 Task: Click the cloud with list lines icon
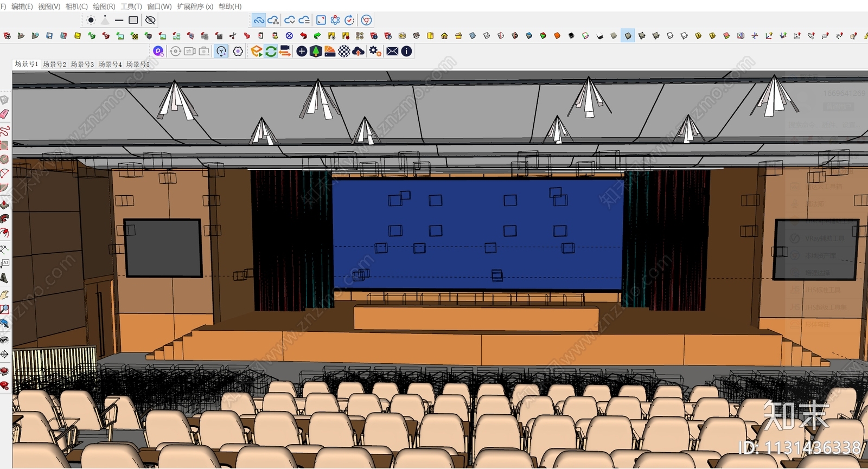[x=304, y=20]
